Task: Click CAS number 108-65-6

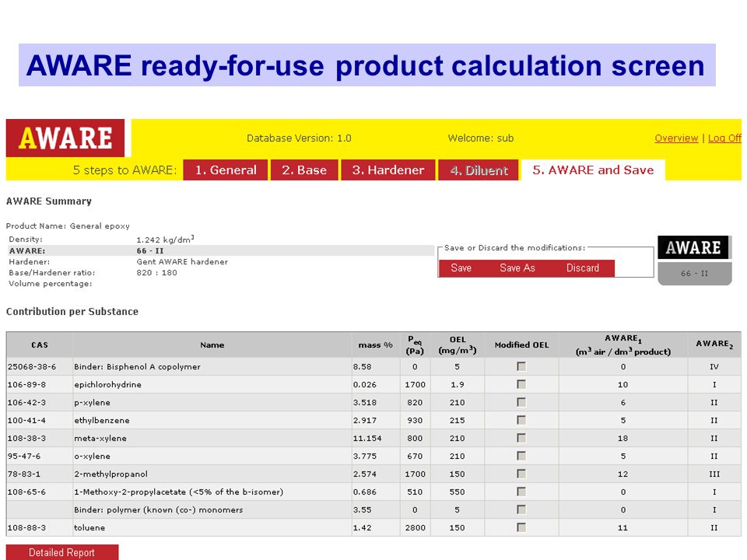Action: point(26,492)
